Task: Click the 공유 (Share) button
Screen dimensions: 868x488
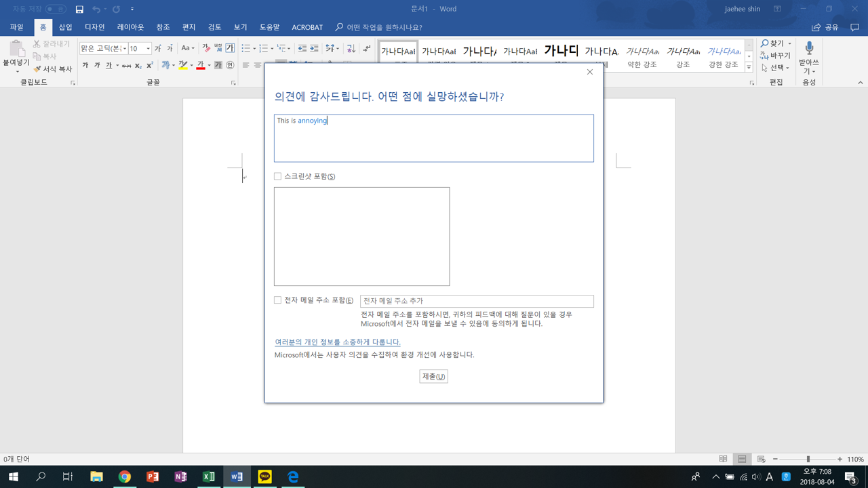Action: pyautogui.click(x=825, y=28)
